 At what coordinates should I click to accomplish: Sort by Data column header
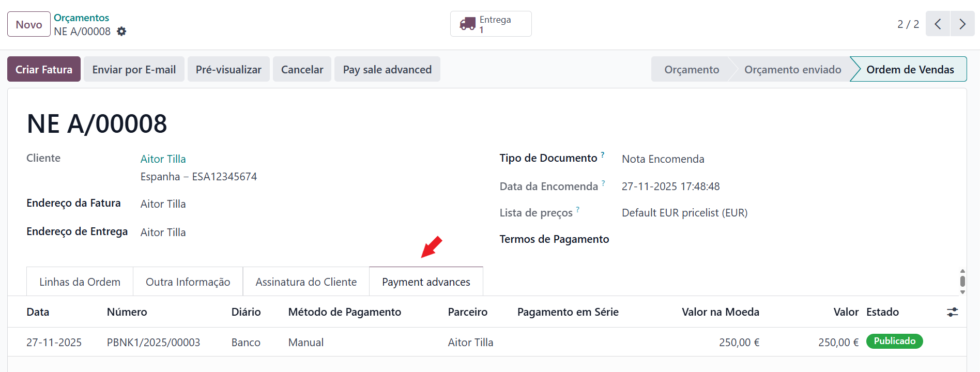click(x=38, y=312)
